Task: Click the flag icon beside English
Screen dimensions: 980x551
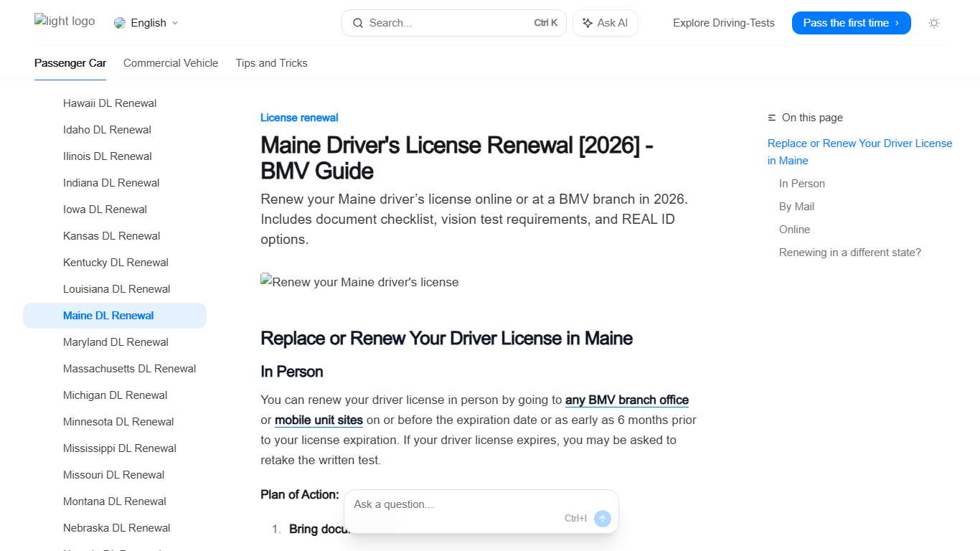Action: (x=118, y=23)
